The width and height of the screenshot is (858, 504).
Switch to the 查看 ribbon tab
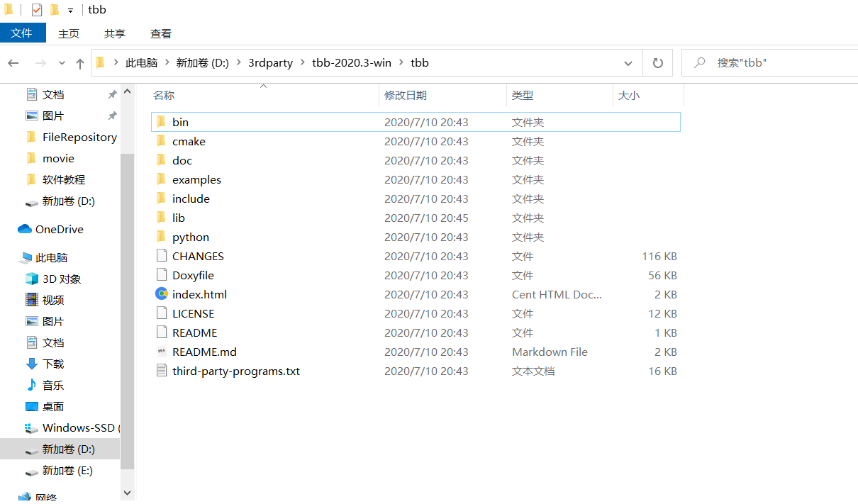[x=160, y=33]
